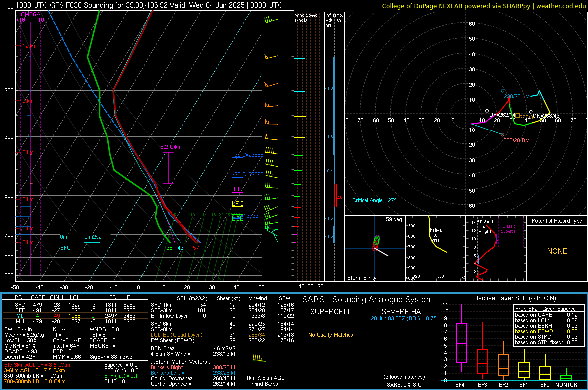Click the green NONTOR box plot
This screenshot has height=390, width=588.
coord(566,375)
